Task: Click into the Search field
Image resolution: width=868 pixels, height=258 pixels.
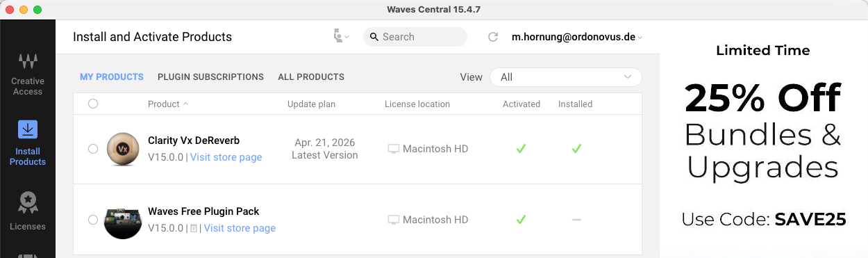Action: [x=415, y=37]
